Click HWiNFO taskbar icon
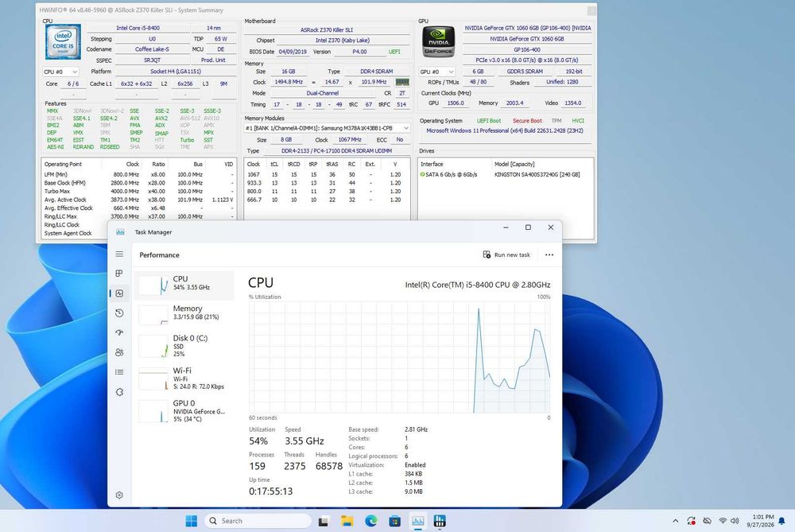795x532 pixels. tap(440, 521)
